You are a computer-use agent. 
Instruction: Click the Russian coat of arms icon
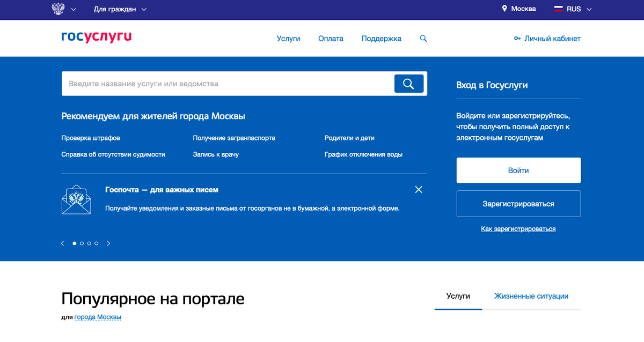tap(58, 9)
